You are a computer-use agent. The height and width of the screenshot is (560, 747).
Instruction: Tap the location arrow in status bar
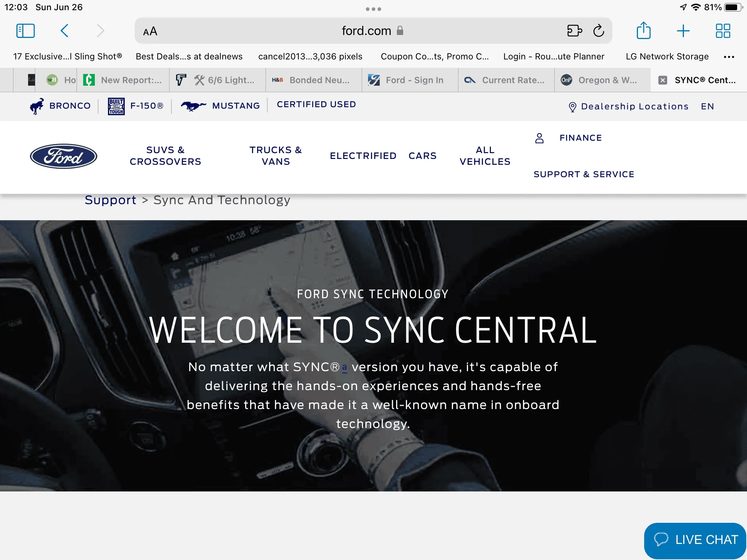pos(683,7)
